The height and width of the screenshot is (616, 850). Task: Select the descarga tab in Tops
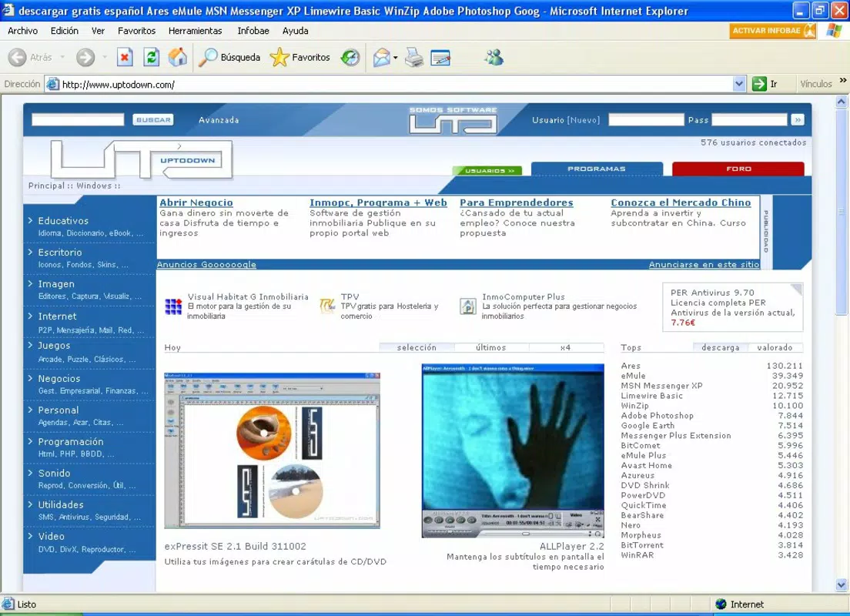[721, 347]
